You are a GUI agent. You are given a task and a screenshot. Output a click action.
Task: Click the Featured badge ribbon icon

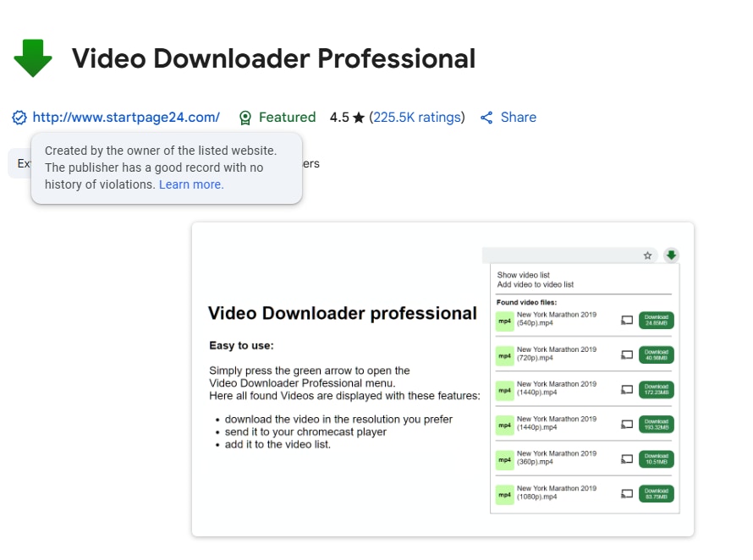[x=245, y=118]
